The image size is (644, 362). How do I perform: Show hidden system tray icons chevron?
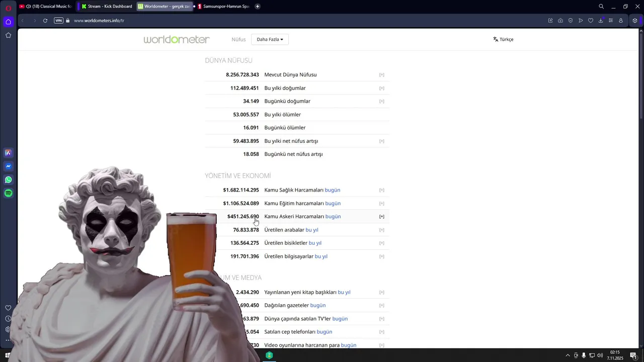click(x=568, y=355)
